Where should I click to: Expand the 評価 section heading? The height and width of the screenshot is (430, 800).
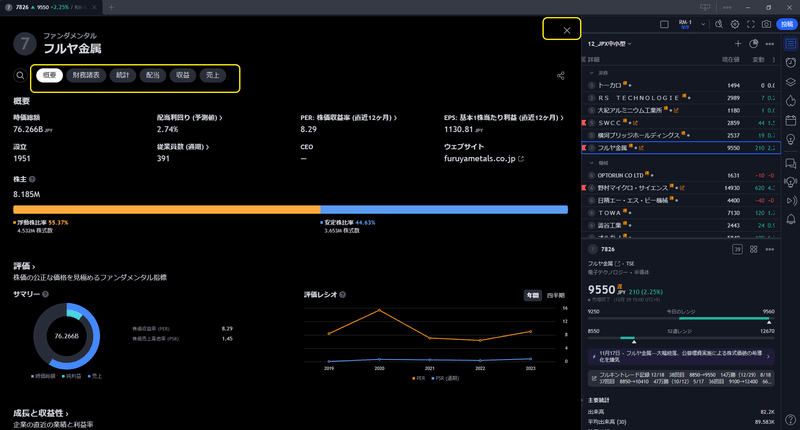(24, 266)
